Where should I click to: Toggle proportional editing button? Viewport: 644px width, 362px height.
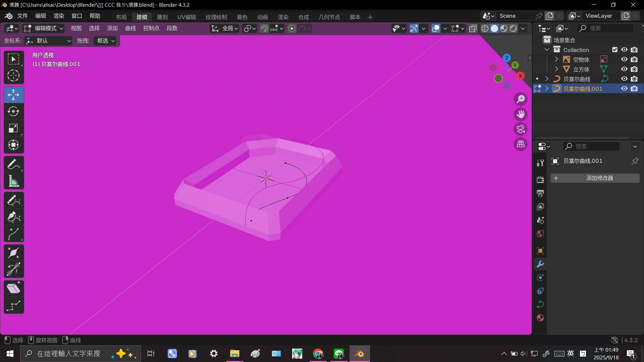click(x=292, y=28)
